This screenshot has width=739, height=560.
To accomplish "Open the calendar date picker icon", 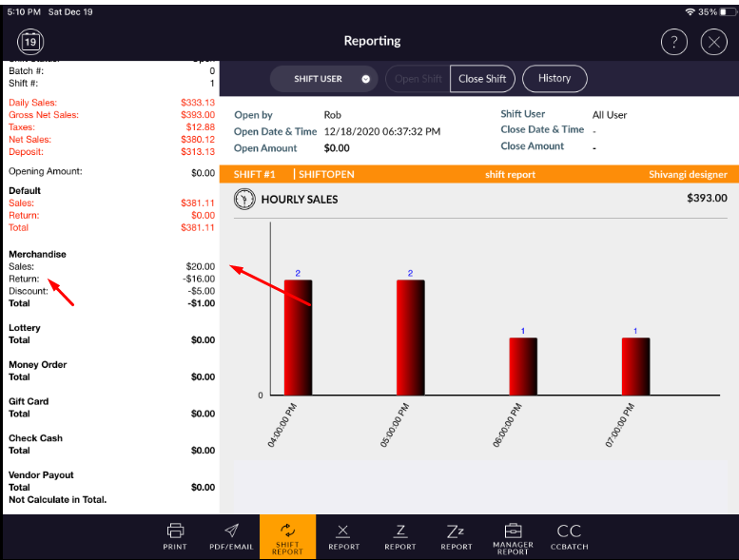I will (30, 41).
